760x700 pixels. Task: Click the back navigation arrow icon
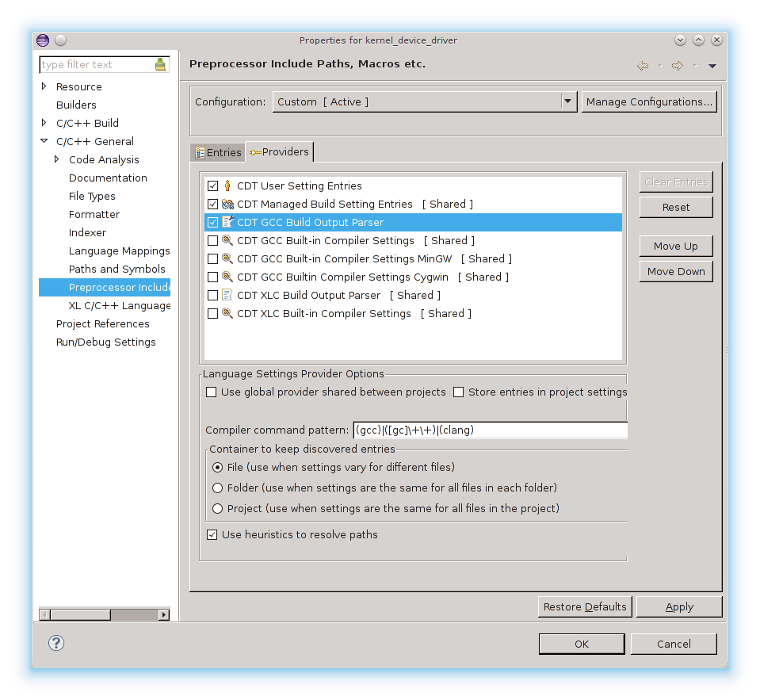tap(643, 66)
